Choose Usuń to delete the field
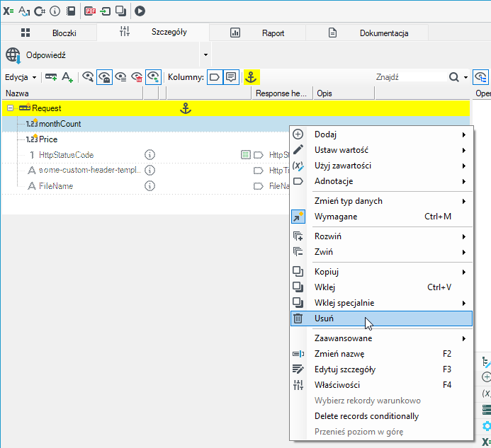 pyautogui.click(x=381, y=318)
